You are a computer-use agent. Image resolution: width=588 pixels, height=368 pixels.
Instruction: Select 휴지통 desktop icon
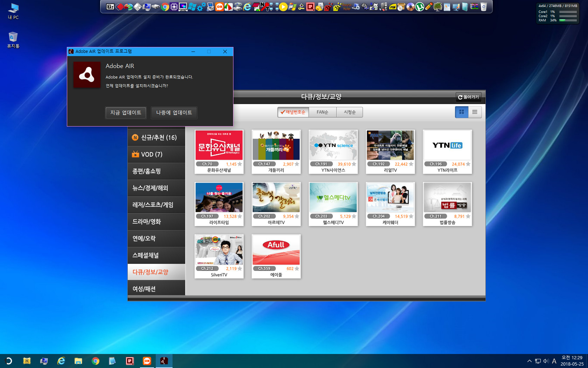(x=13, y=40)
